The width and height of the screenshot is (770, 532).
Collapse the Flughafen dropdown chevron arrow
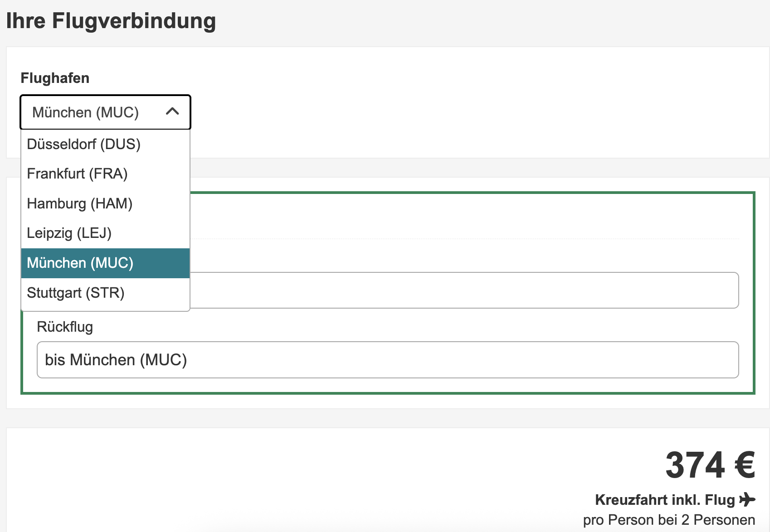pyautogui.click(x=172, y=111)
